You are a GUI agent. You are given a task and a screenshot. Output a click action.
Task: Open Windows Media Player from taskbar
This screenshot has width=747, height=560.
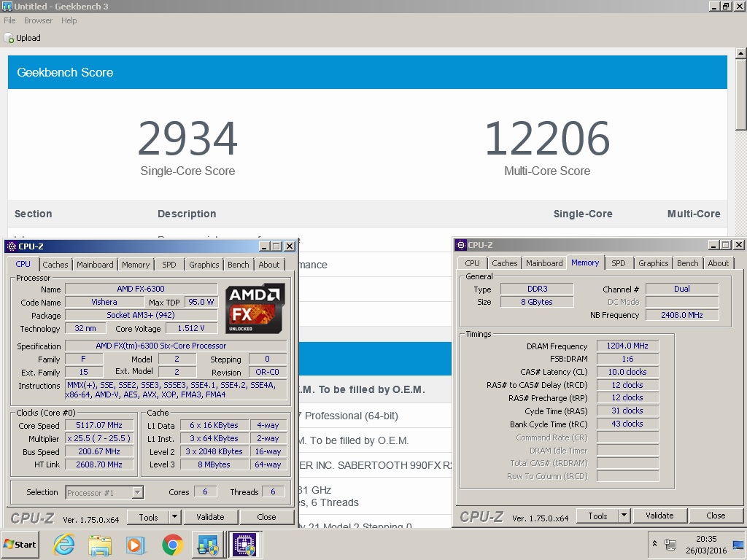coord(136,544)
